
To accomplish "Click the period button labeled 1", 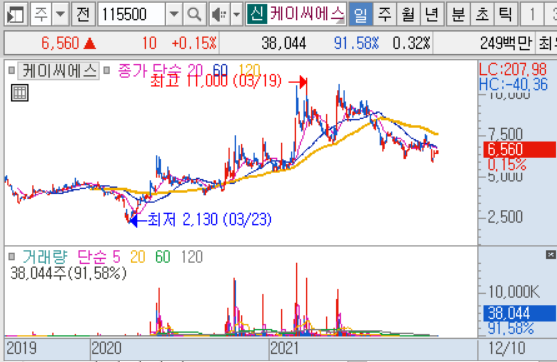I will (532, 15).
